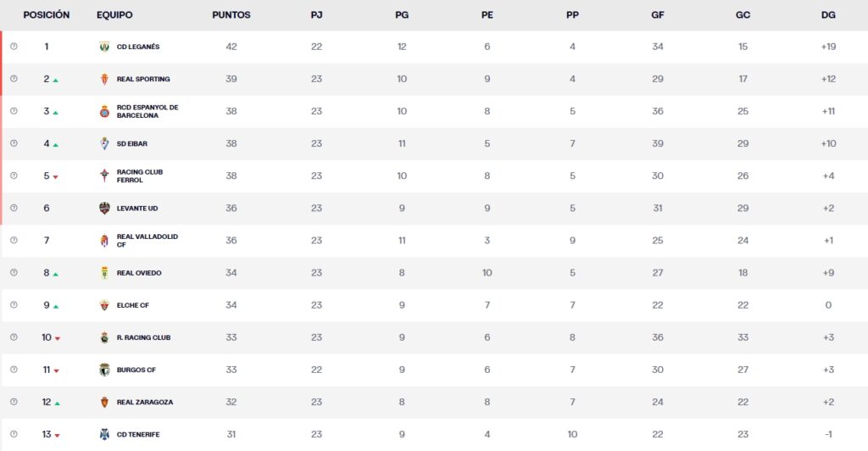Screen dimensions: 868x451
Task: Click the RCD Espanyol club crest
Action: tap(104, 111)
